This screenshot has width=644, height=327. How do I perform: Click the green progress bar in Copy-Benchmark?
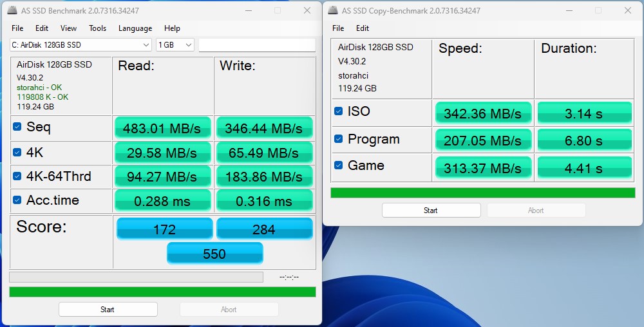coord(482,192)
